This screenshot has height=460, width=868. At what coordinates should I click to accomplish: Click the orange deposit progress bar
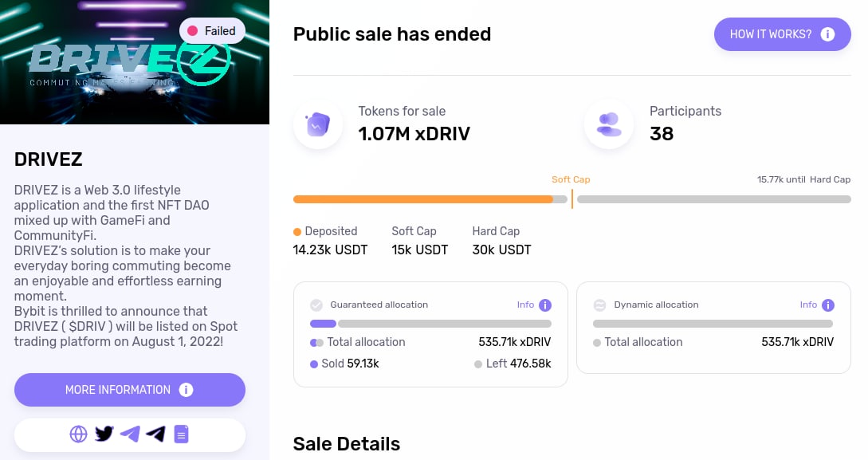click(422, 199)
